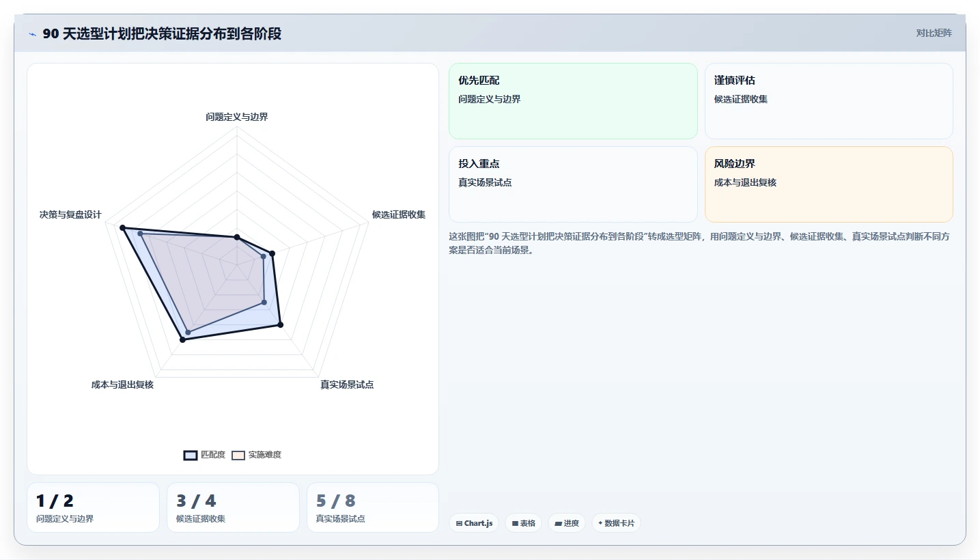The image size is (980, 560).
Task: Click the 匹配度 data point on 候选证据收集 axis
Action: (272, 253)
